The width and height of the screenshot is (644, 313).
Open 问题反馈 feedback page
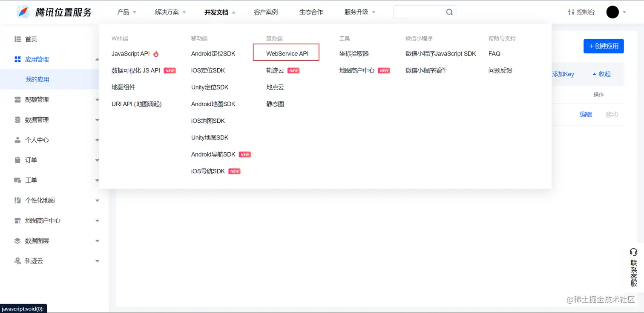500,70
